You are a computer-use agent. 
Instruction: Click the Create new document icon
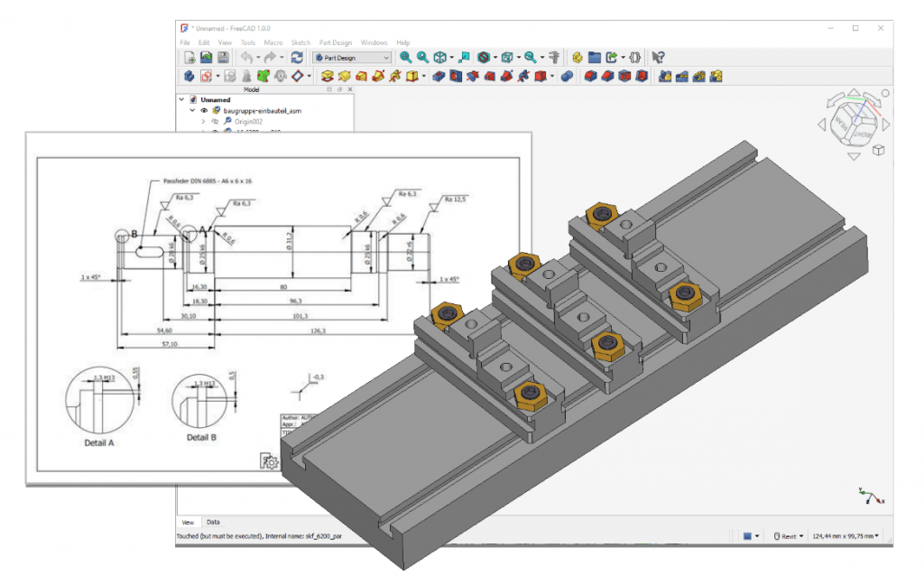point(189,57)
